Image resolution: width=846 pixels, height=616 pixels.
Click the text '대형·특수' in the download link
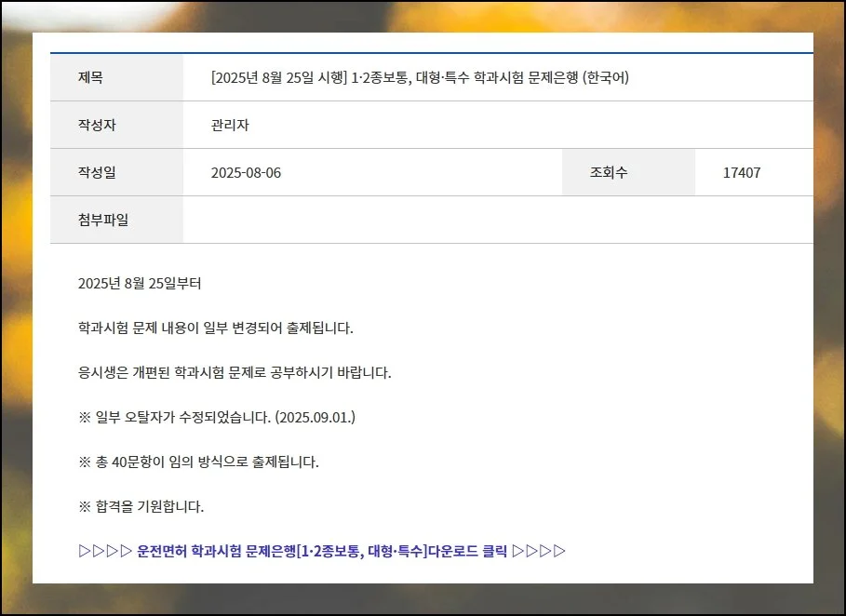point(396,551)
